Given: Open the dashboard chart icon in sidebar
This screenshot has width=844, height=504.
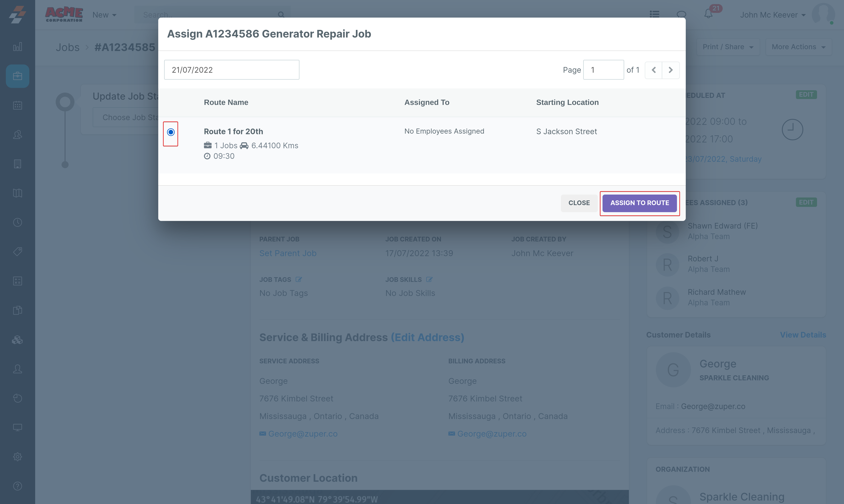Looking at the screenshot, I should click(18, 47).
